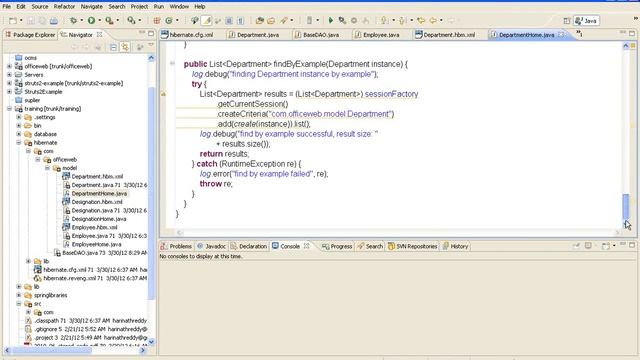Click the editor vertical scrollbar thumb
640x360 pixels.
[x=626, y=206]
